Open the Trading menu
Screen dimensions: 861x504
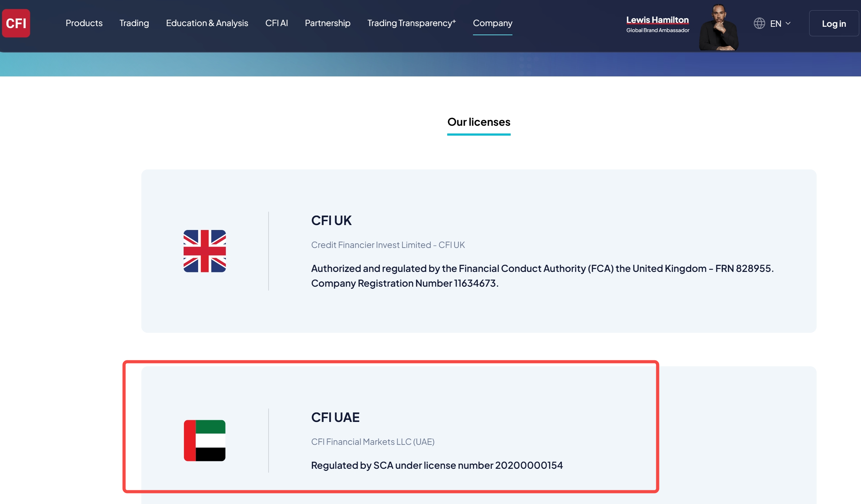pyautogui.click(x=134, y=23)
